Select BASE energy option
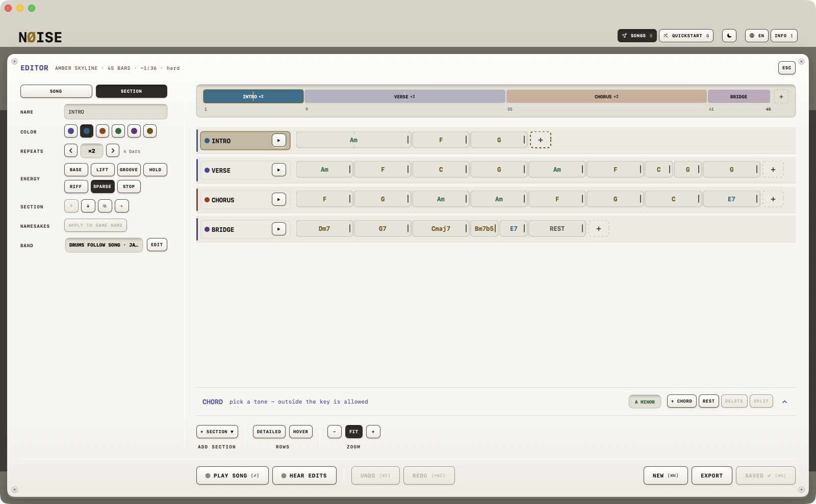This screenshot has width=816, height=504. [x=76, y=170]
